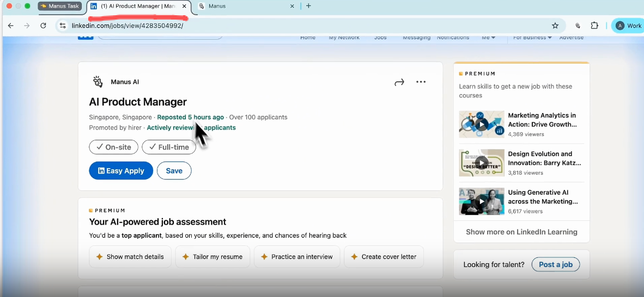Open Notifications in navigation bar

[x=453, y=38]
